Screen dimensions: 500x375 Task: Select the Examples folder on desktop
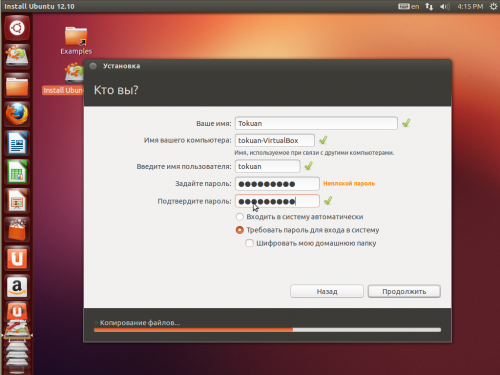click(76, 41)
